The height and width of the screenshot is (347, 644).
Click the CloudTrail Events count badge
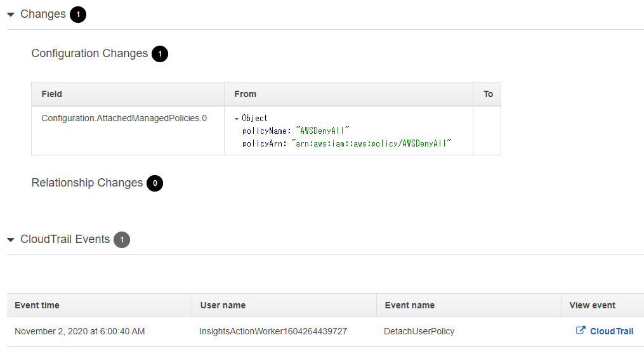tap(122, 240)
